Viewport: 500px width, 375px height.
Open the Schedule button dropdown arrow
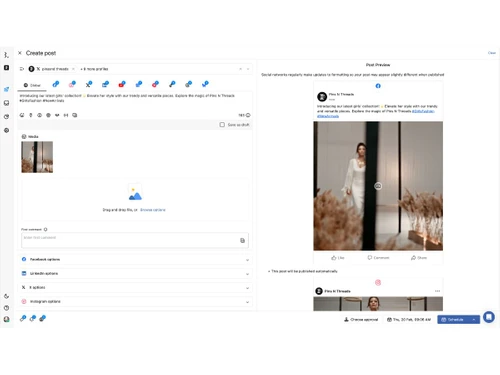[x=474, y=320]
